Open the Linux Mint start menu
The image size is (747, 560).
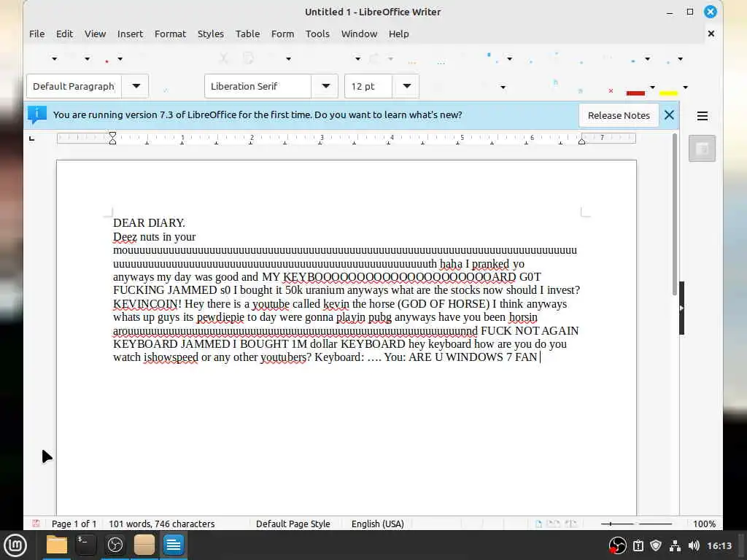[15, 545]
